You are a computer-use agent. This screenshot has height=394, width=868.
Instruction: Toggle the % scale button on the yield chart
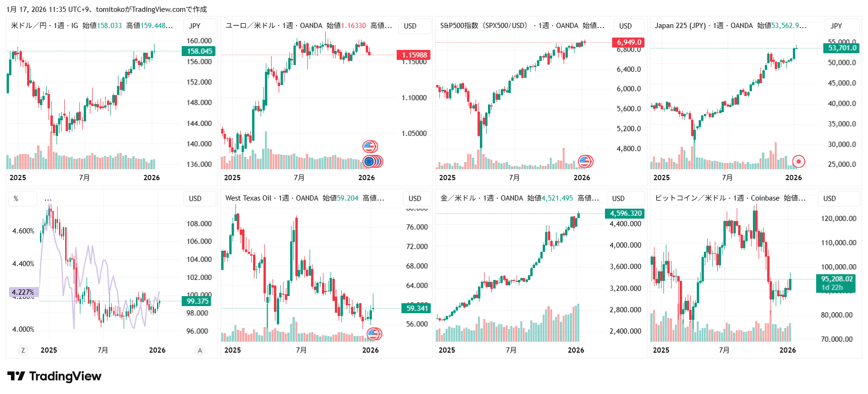[16, 199]
